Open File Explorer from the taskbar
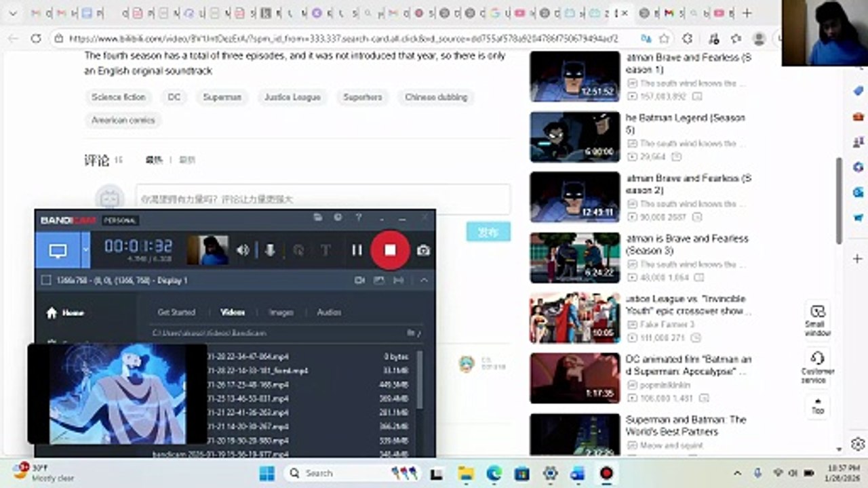This screenshot has height=488, width=868. (465, 473)
